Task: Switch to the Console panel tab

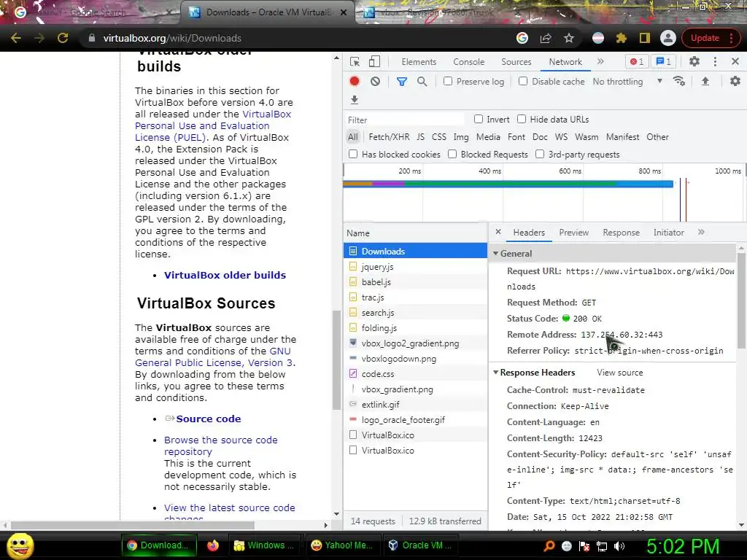Action: (469, 62)
